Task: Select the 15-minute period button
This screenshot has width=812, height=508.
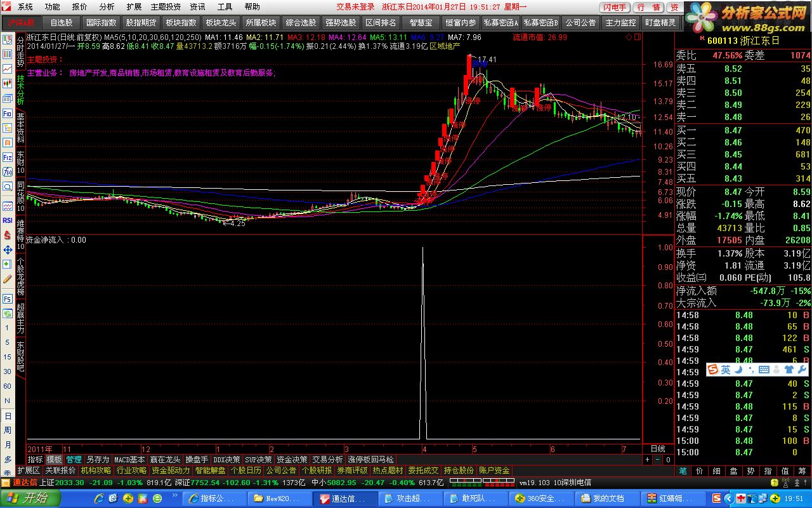Action: pos(8,358)
